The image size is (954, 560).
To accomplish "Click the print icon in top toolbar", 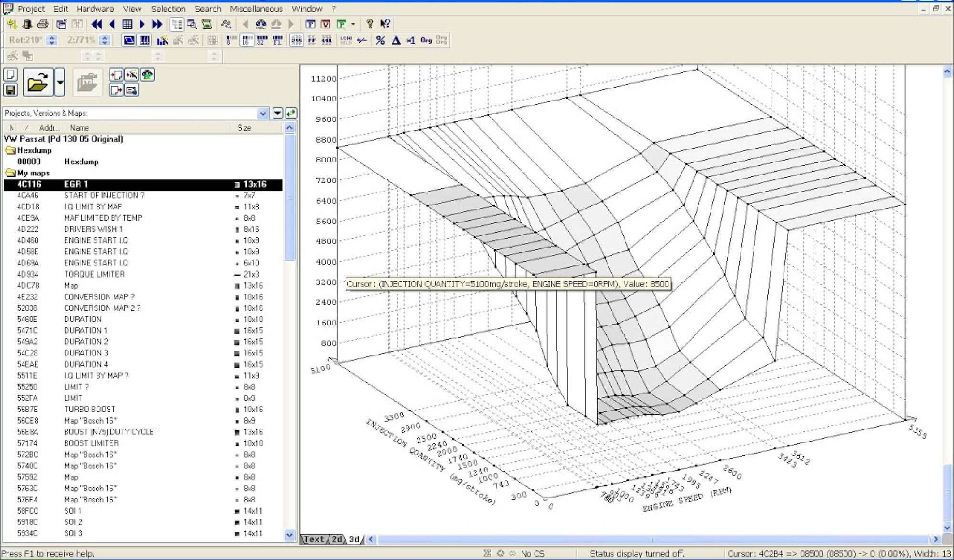I will [x=43, y=24].
